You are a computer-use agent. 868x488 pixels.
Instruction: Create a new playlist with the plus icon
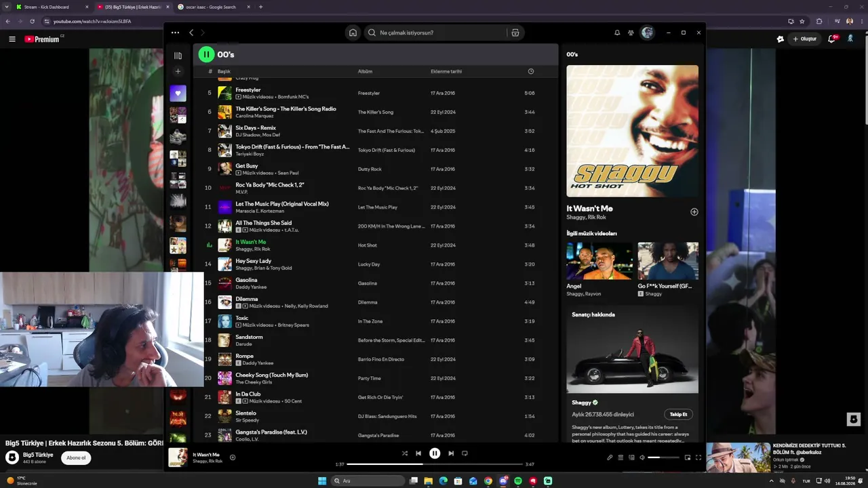click(x=178, y=71)
